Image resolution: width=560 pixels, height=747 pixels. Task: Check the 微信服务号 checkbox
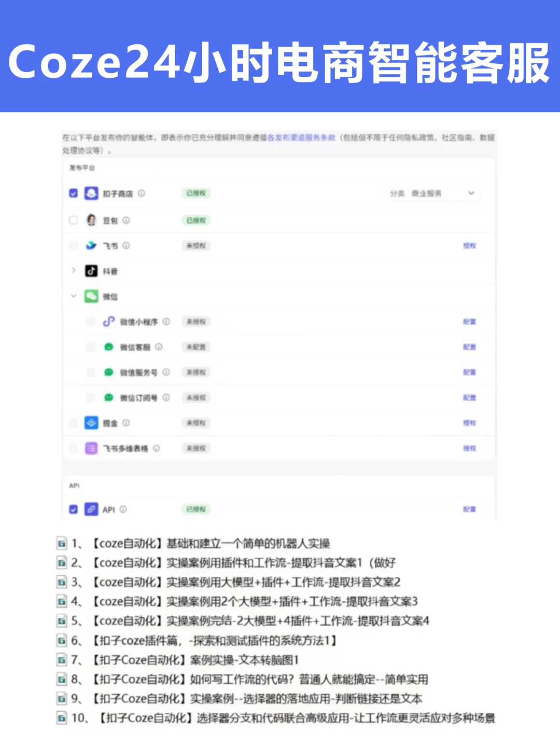click(91, 372)
